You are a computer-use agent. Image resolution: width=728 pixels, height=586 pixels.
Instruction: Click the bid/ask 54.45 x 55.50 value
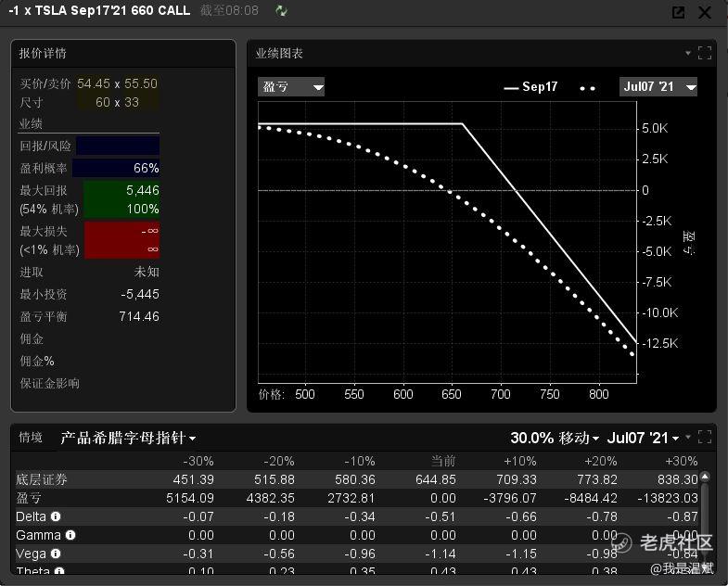[x=117, y=83]
